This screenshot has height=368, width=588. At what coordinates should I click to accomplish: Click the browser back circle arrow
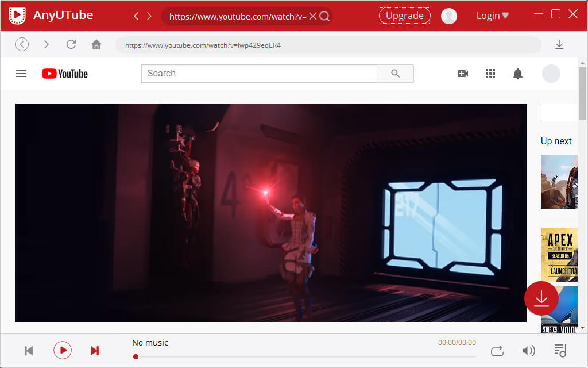pyautogui.click(x=22, y=44)
